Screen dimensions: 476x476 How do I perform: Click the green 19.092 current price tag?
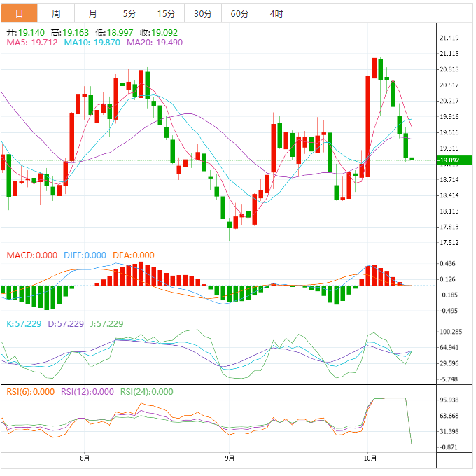tap(455, 160)
